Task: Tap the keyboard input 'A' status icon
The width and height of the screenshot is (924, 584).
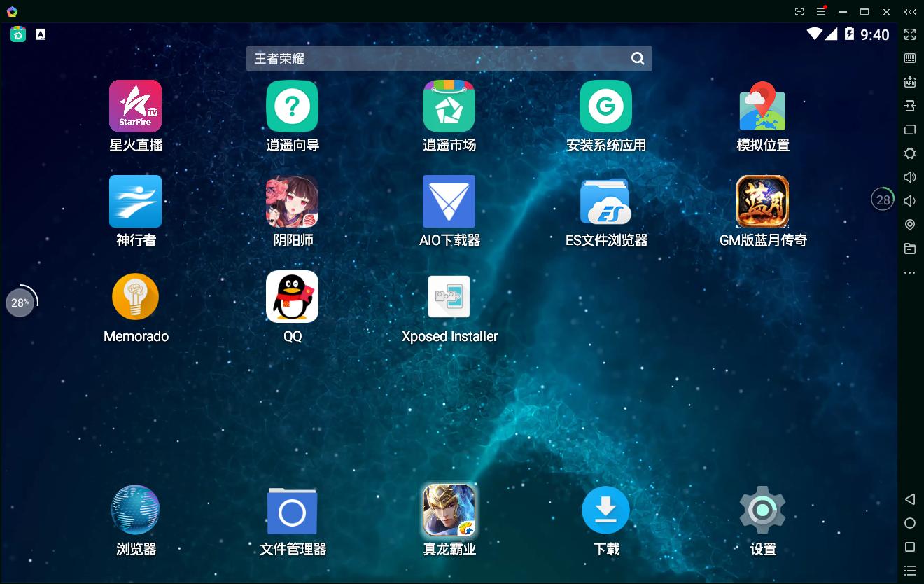Action: [41, 34]
